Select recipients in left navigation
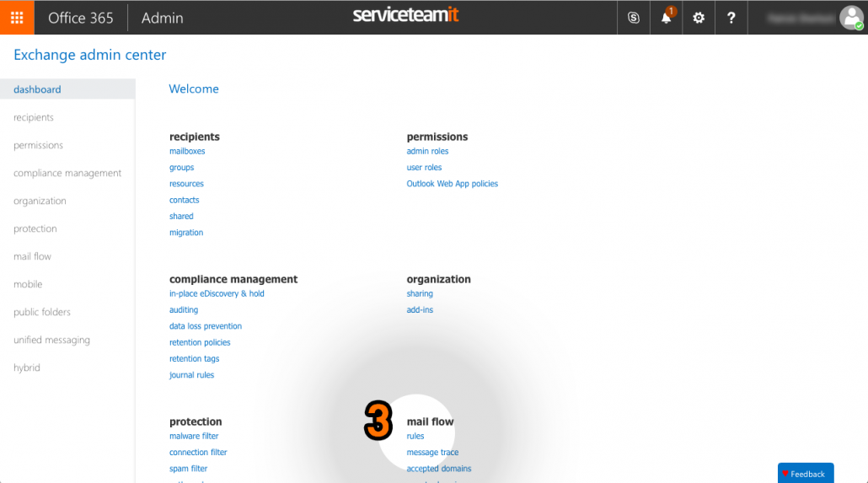Image resolution: width=868 pixels, height=483 pixels. coord(34,117)
